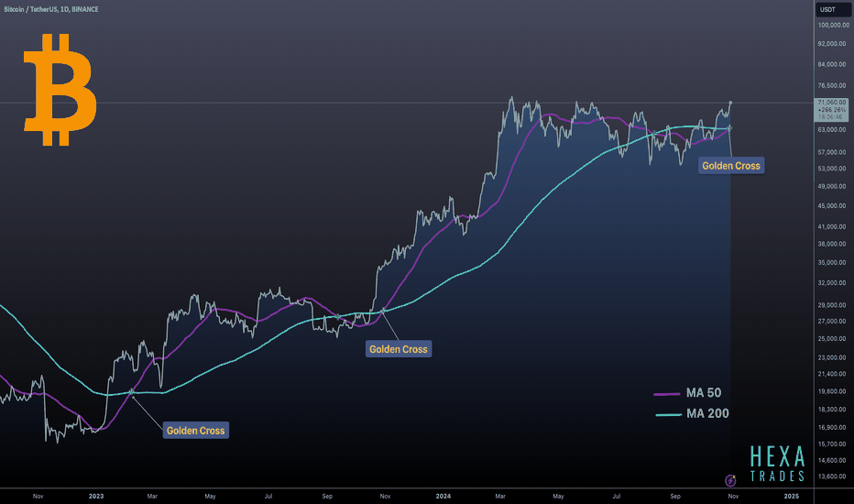This screenshot has height=504, width=854.
Task: Click the 57,000.00 price axis label
Action: [833, 152]
